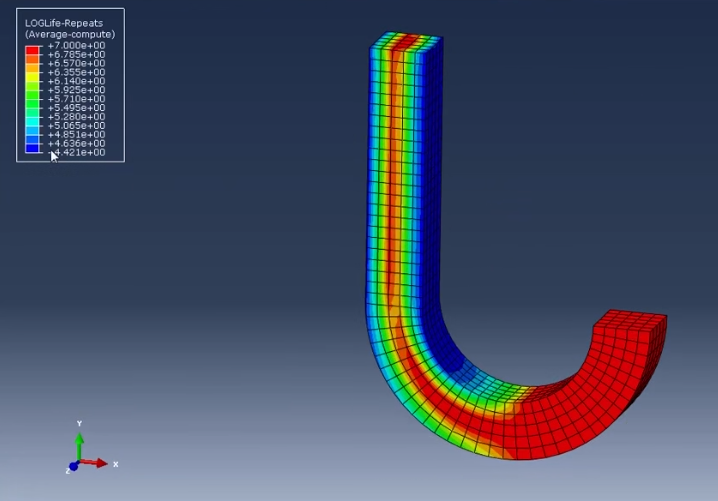Click the LOGLife-Repeats legend title
Image resolution: width=718 pixels, height=501 pixels.
[64, 23]
